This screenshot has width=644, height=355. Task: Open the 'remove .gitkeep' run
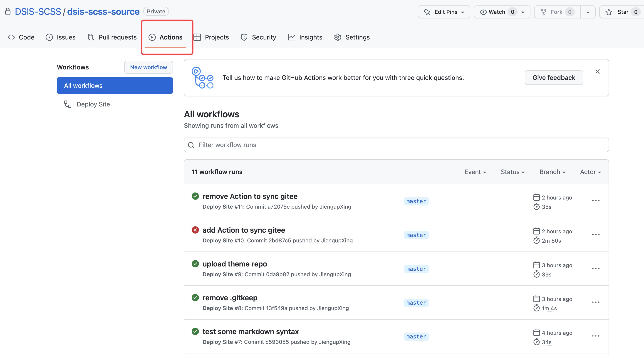(230, 298)
